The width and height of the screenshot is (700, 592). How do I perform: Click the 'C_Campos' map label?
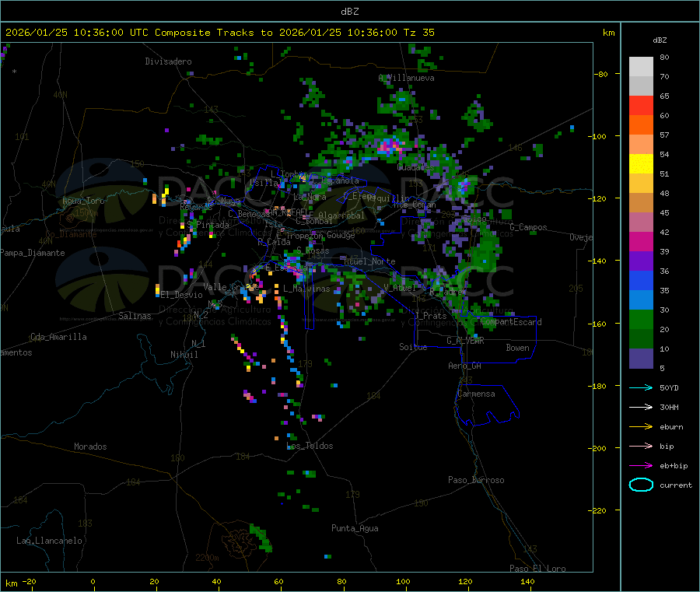click(x=529, y=227)
